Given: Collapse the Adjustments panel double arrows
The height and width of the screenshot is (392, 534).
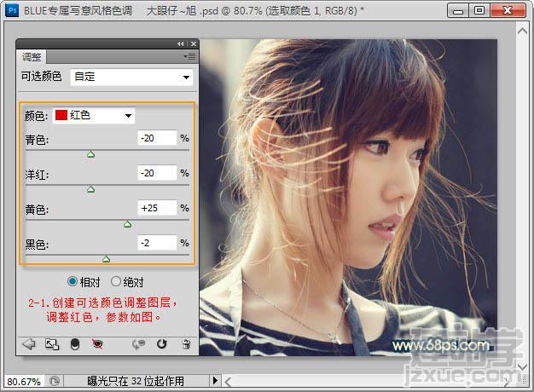Looking at the screenshot, I should [181, 44].
